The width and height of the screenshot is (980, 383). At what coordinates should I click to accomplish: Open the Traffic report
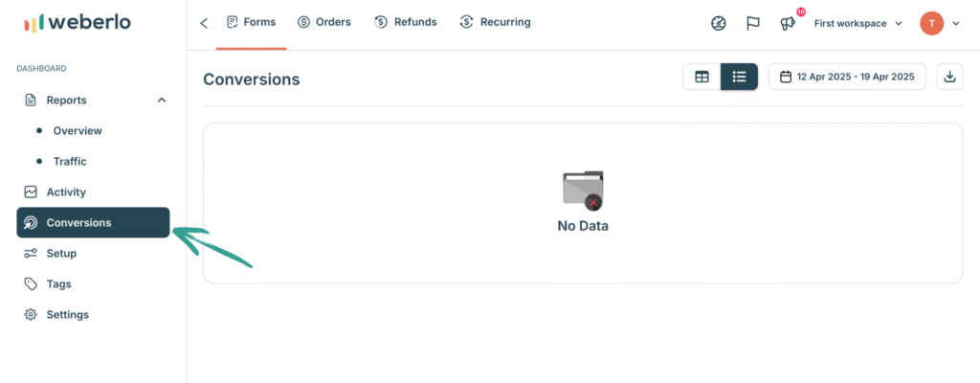69,162
